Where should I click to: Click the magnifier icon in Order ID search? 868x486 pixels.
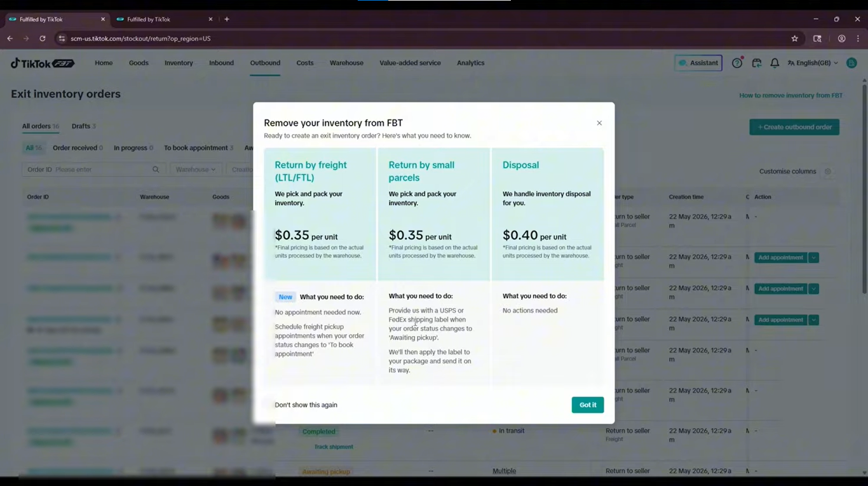(x=156, y=170)
